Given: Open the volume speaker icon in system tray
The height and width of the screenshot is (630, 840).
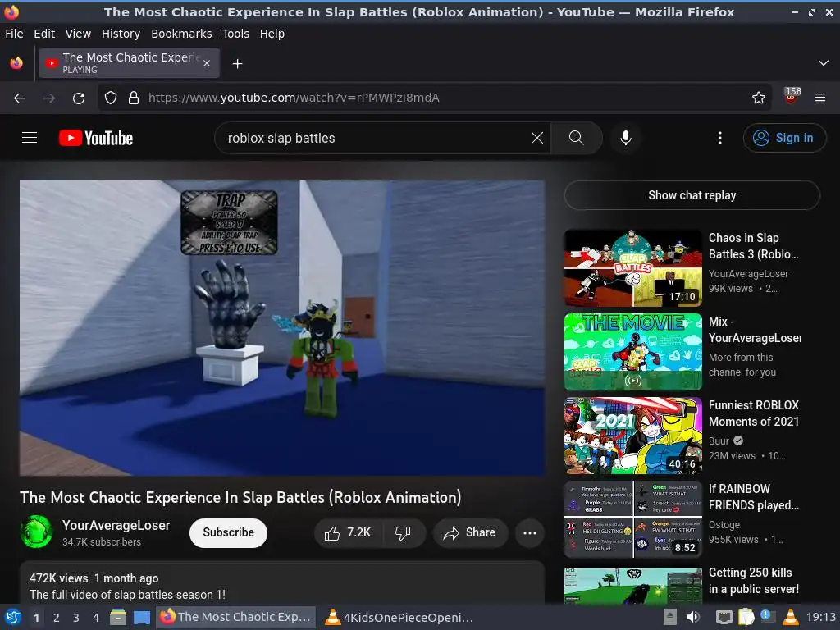Looking at the screenshot, I should coord(693,617).
